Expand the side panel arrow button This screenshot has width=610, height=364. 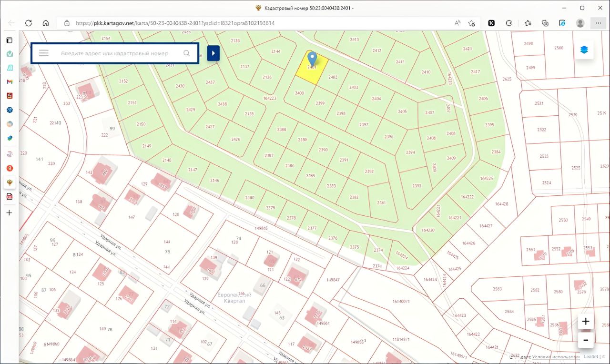[x=213, y=53]
